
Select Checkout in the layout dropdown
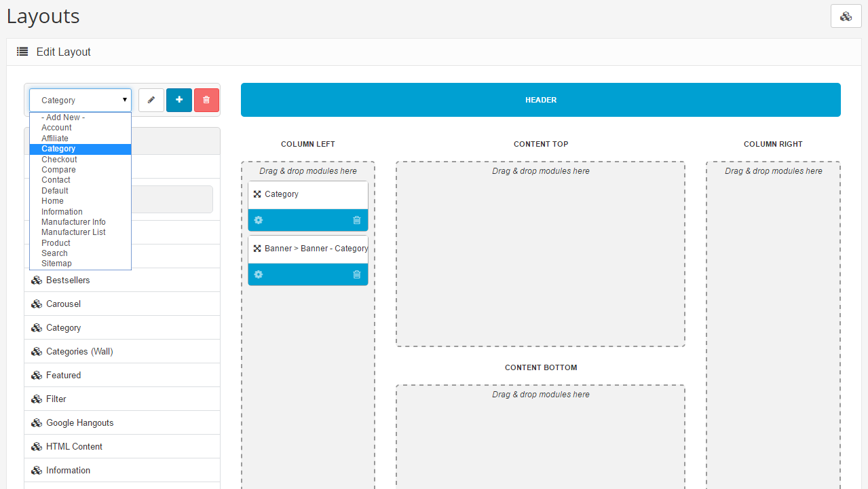(80, 160)
